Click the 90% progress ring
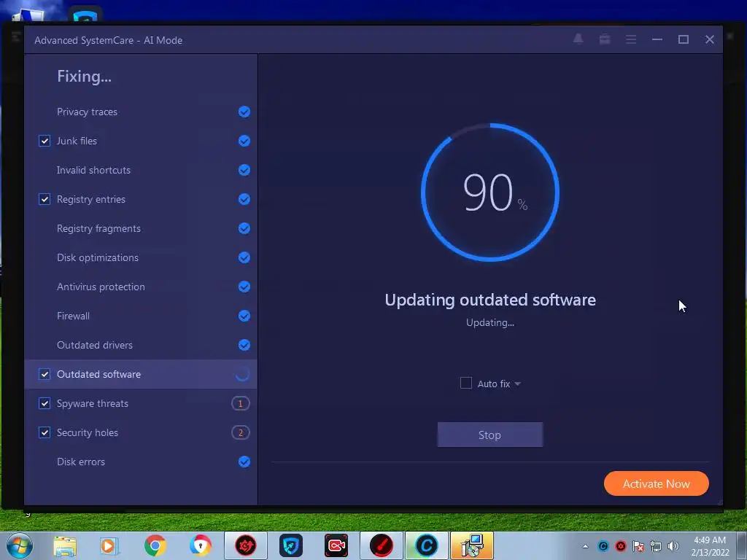 489,192
